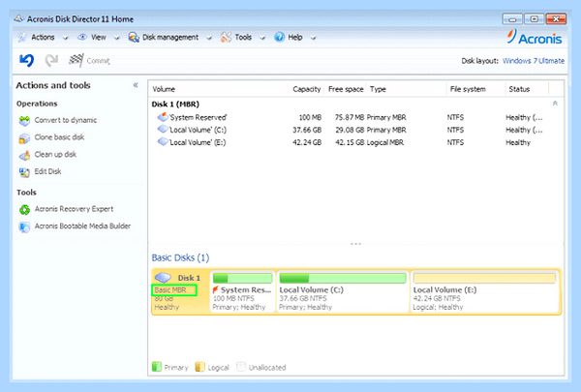Click the 42.24 GB capacity cell
The image size is (581, 392).
pyautogui.click(x=307, y=142)
